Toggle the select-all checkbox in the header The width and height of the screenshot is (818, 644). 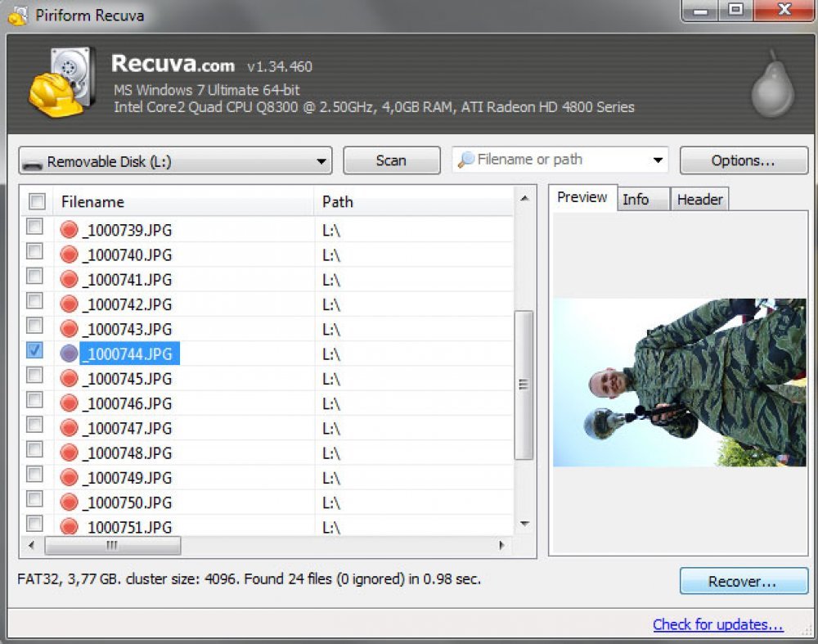point(37,201)
